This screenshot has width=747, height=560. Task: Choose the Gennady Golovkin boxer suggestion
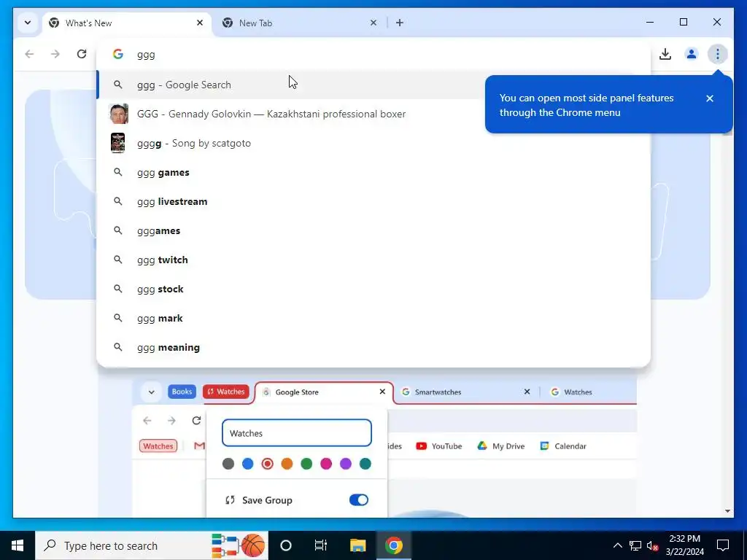373,114
